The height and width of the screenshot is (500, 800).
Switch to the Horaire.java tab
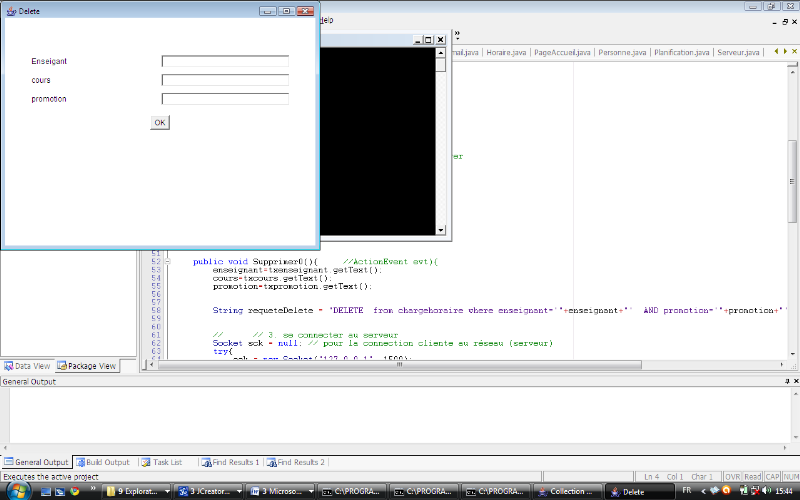(x=506, y=52)
